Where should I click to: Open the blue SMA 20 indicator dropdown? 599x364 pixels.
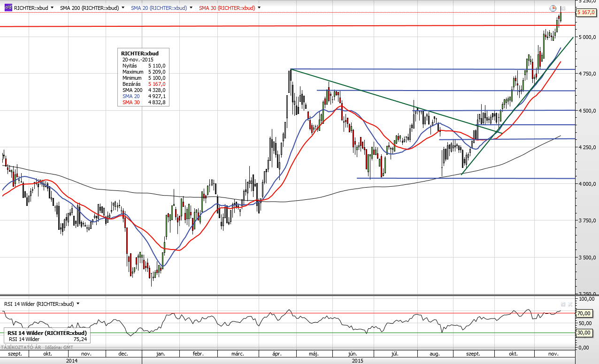191,8
